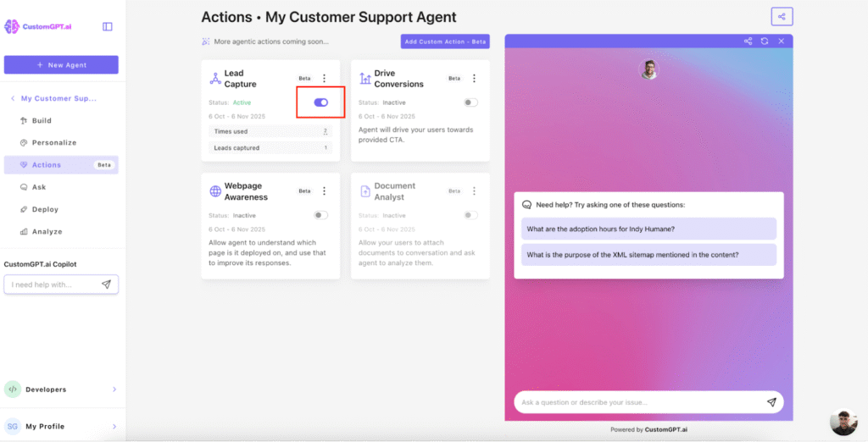The image size is (868, 442).
Task: Open Drive Conversions three-dot menu
Action: [474, 79]
